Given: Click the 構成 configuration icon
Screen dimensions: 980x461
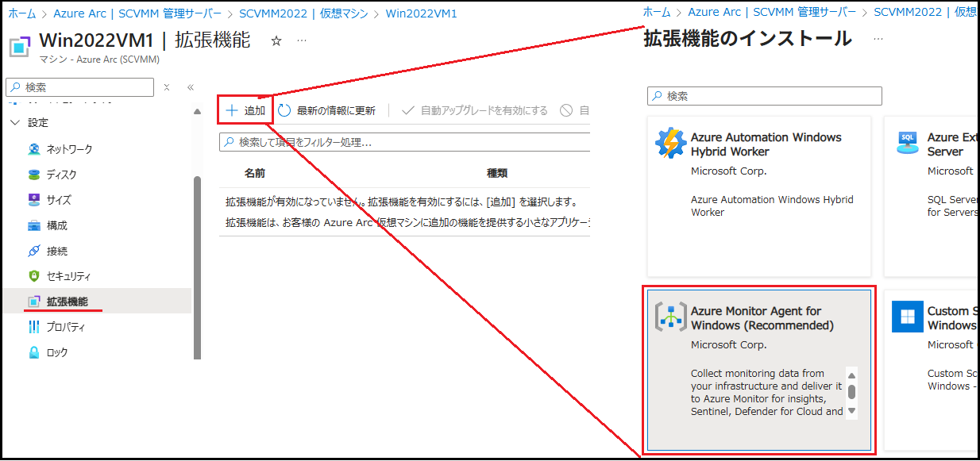Looking at the screenshot, I should point(34,225).
